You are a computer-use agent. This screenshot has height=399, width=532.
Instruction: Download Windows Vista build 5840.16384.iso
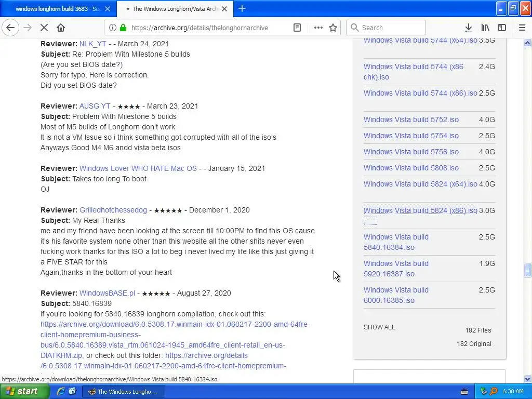[396, 242]
